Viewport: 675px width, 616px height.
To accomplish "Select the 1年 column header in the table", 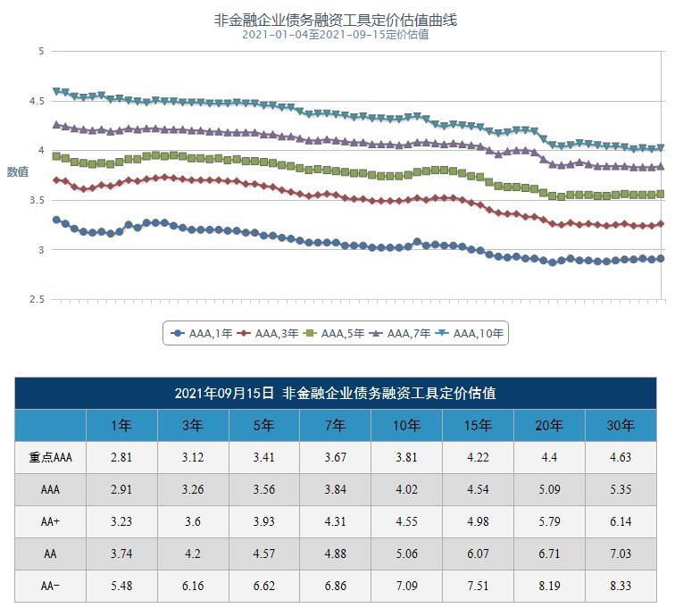I will [x=121, y=426].
